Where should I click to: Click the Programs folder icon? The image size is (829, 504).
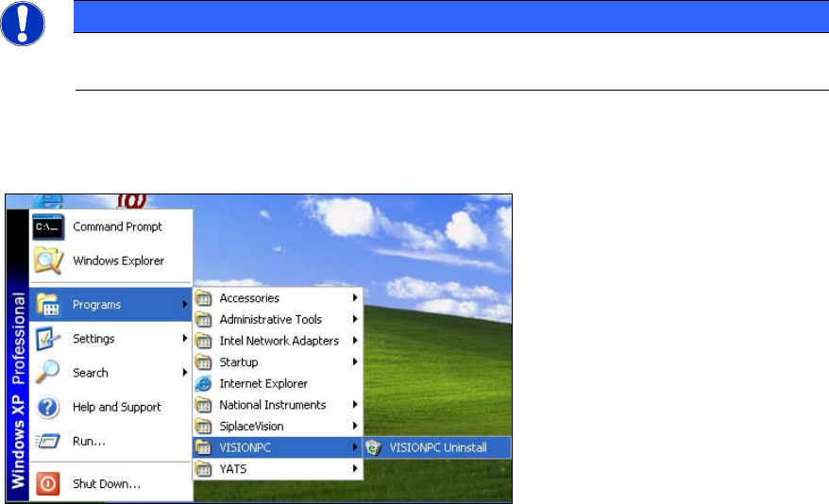pos(48,305)
